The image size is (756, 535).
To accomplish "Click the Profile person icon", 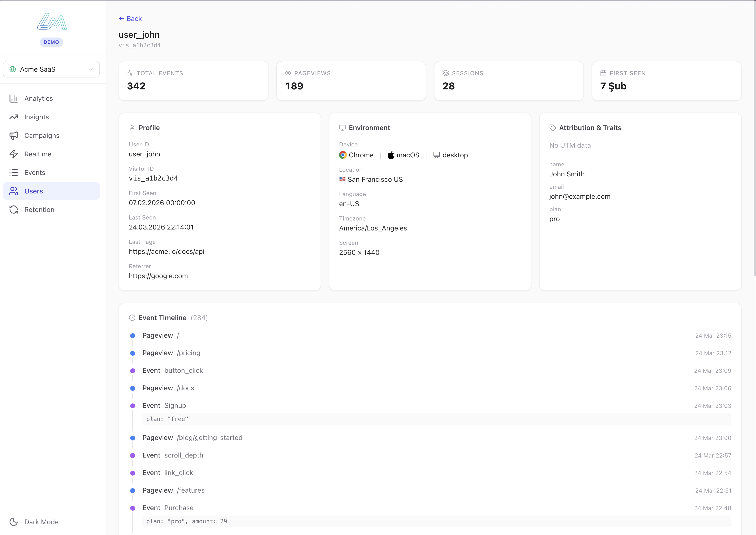I will (x=132, y=128).
